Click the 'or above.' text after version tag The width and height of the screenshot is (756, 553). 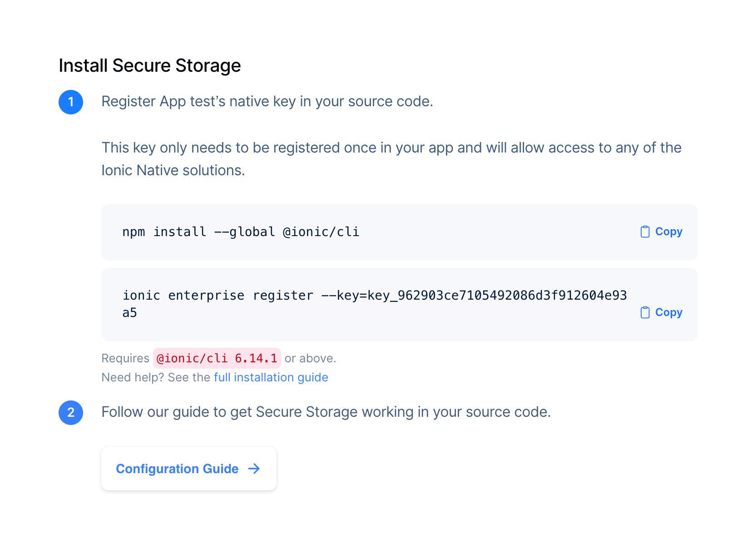[310, 358]
